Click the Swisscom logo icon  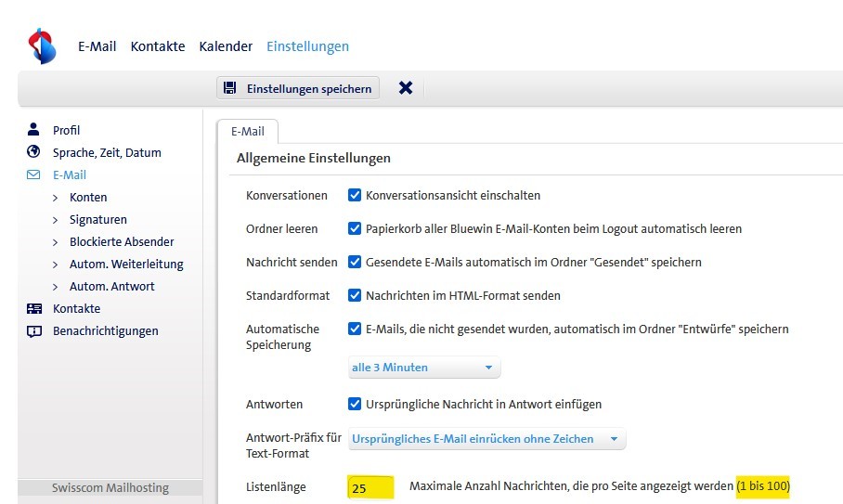click(42, 45)
